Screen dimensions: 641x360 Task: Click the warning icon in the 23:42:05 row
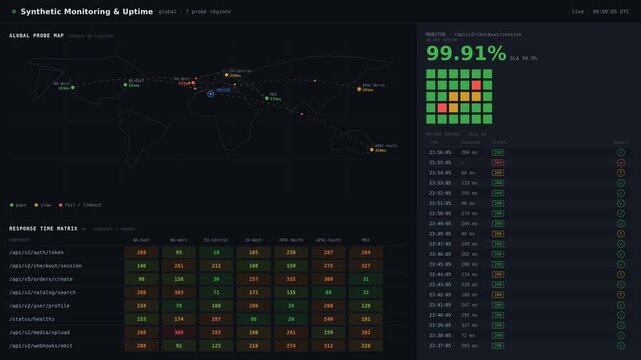[x=621, y=295]
